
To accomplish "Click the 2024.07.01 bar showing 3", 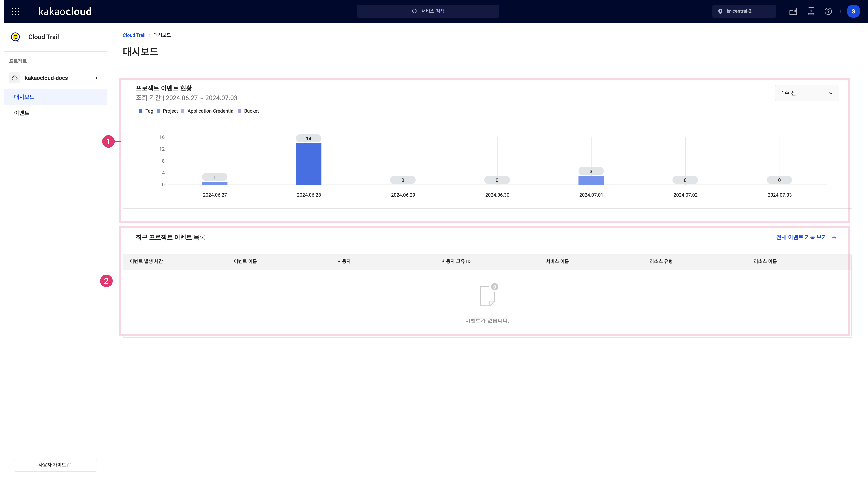I will [x=591, y=180].
